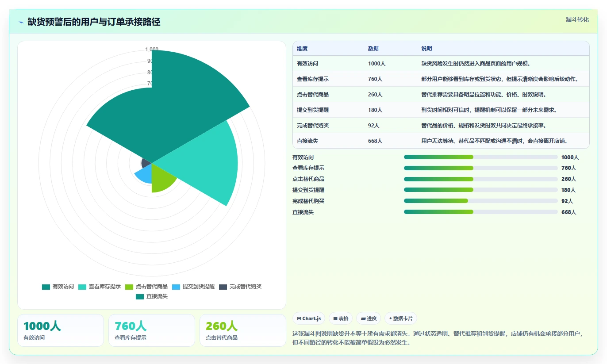The height and width of the screenshot is (364, 607).
Task: Click the 维度 table column header
Action: [302, 49]
